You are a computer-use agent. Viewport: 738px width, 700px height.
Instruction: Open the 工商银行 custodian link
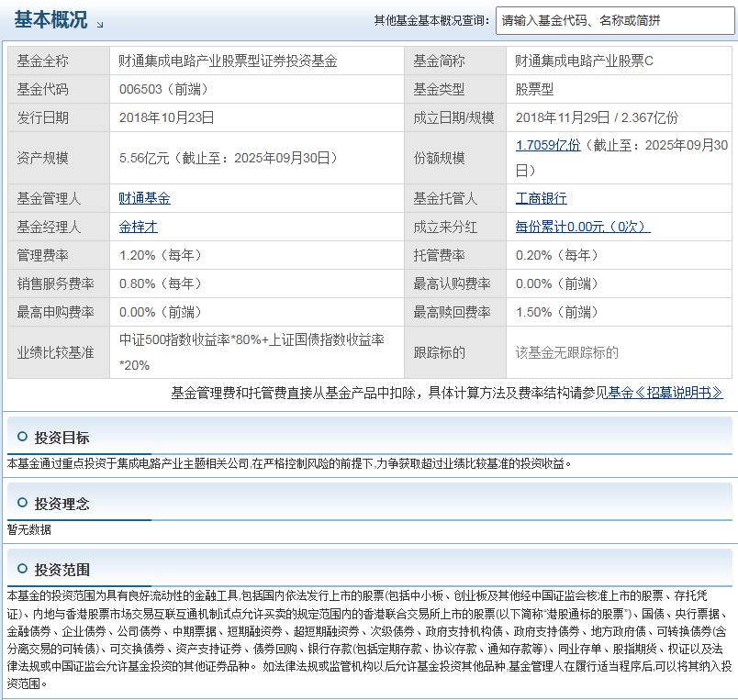coord(542,198)
